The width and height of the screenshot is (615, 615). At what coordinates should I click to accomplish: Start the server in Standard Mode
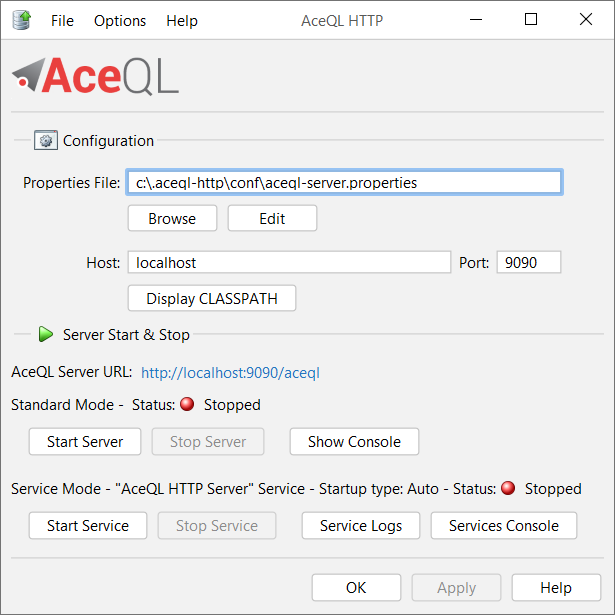click(x=85, y=442)
